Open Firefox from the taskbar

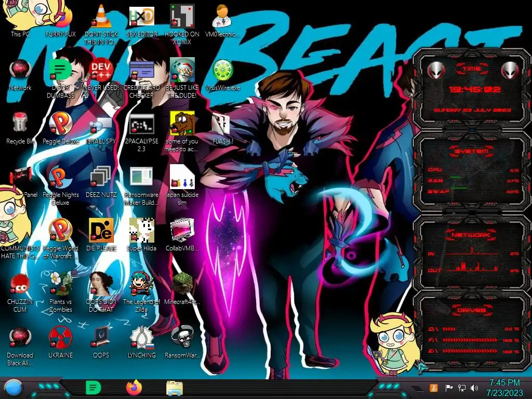(x=134, y=388)
